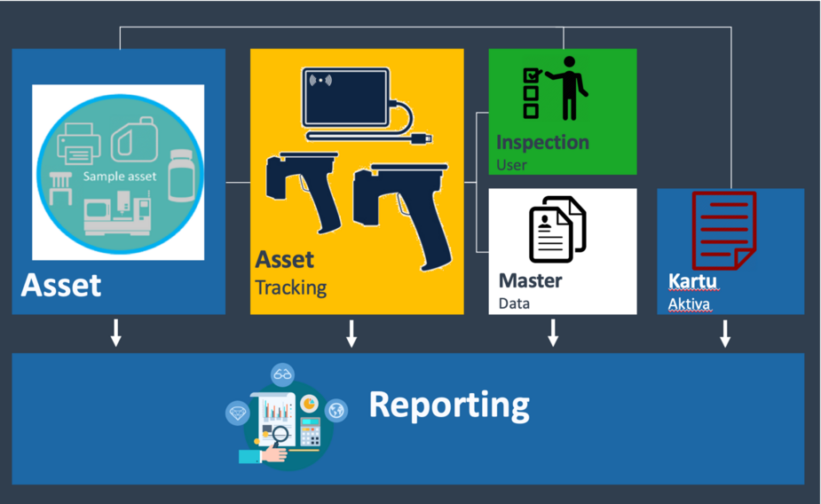Open the red Kartu Aktiva document icon
Viewport: 821px width, 504px height.
[x=723, y=230]
